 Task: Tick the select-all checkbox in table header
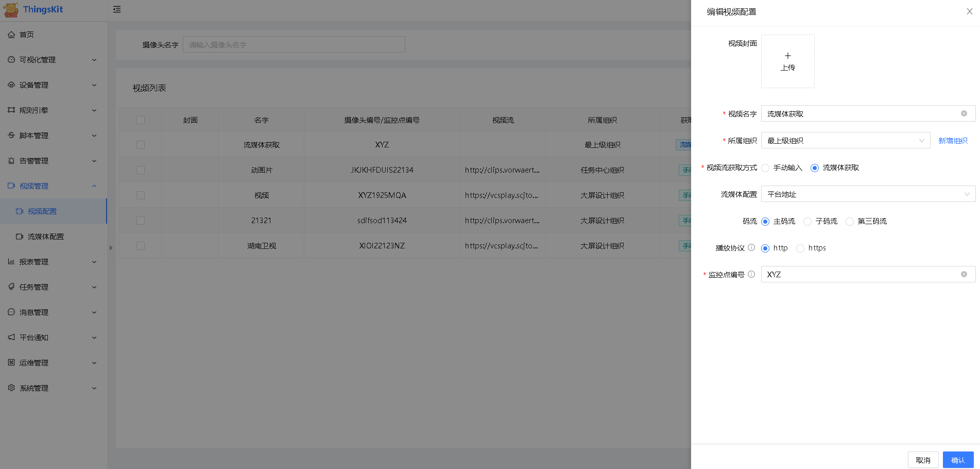coord(141,120)
